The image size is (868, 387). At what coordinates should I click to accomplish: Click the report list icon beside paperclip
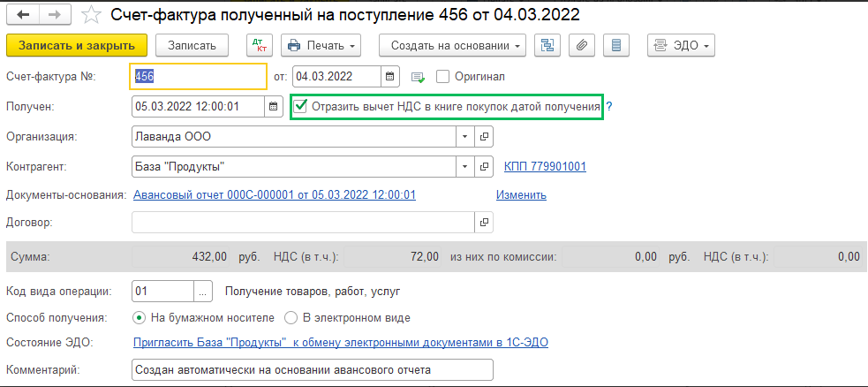(x=616, y=45)
